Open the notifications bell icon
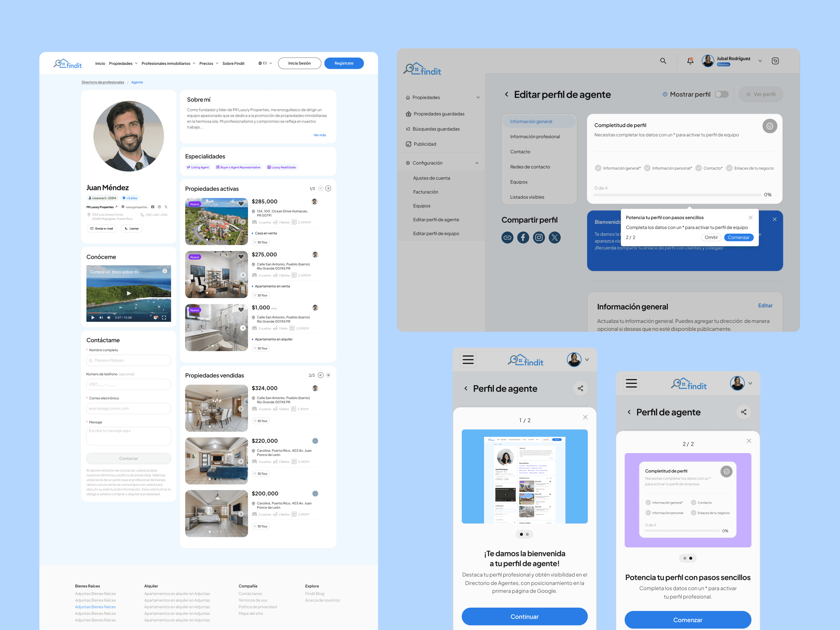Viewport: 840px width, 630px height. (x=690, y=61)
